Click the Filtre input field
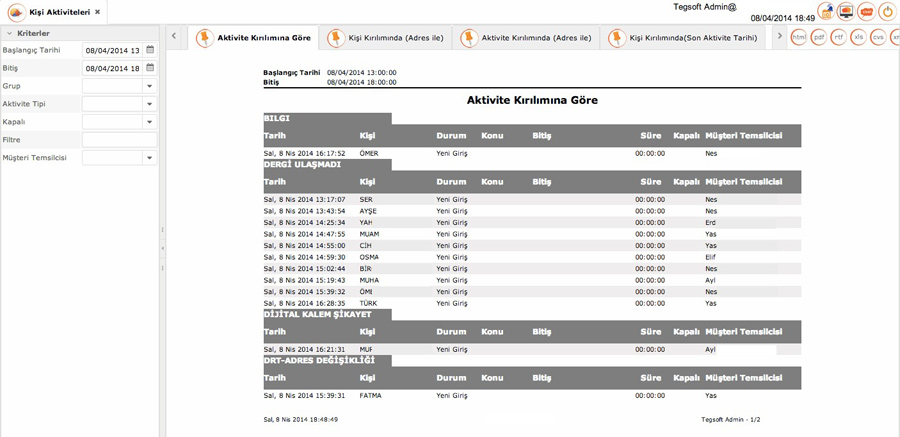 click(x=119, y=140)
